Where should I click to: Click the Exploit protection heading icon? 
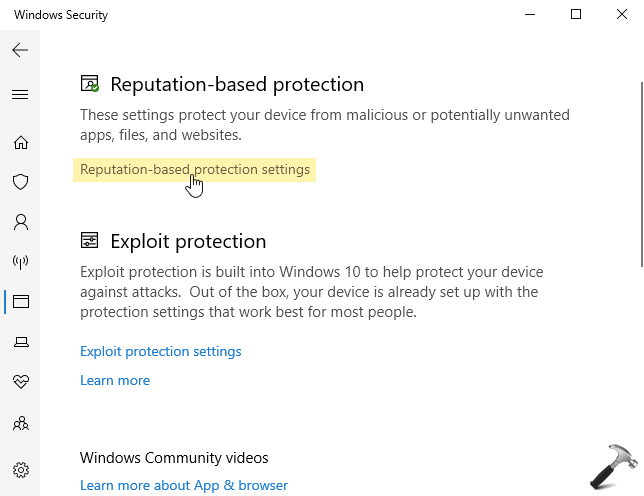[x=90, y=240]
